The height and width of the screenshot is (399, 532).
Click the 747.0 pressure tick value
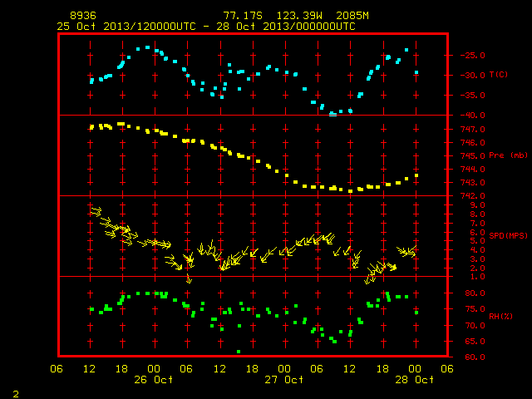(472, 130)
